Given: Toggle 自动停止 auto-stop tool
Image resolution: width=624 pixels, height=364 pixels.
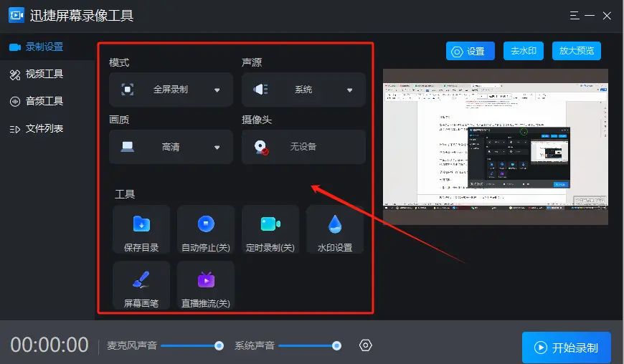Looking at the screenshot, I should point(206,229).
